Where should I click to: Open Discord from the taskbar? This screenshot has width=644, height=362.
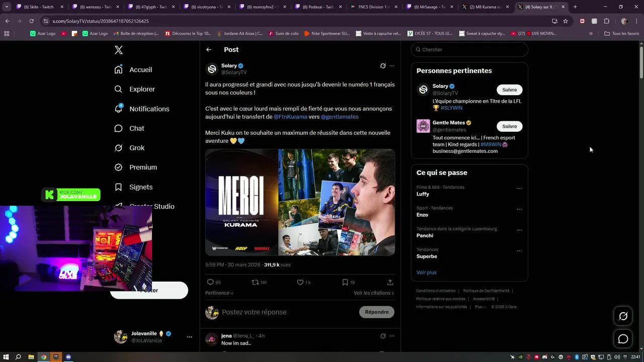click(68, 357)
